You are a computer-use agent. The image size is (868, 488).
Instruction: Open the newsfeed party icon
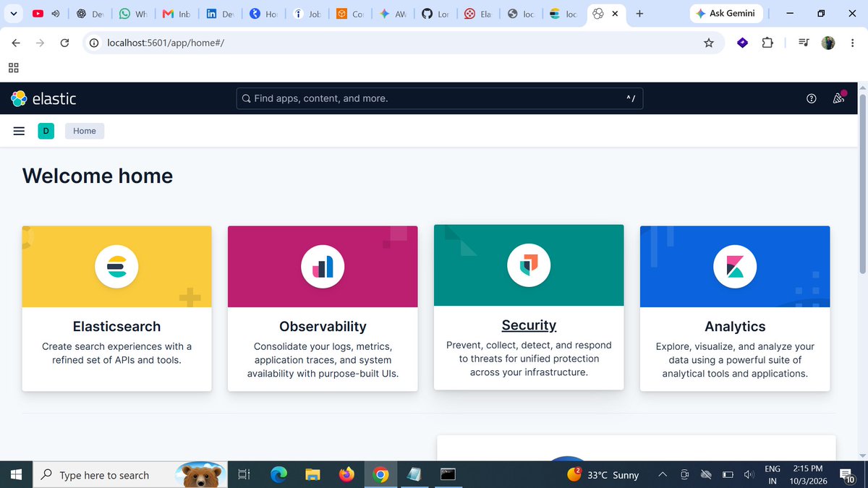coord(839,98)
